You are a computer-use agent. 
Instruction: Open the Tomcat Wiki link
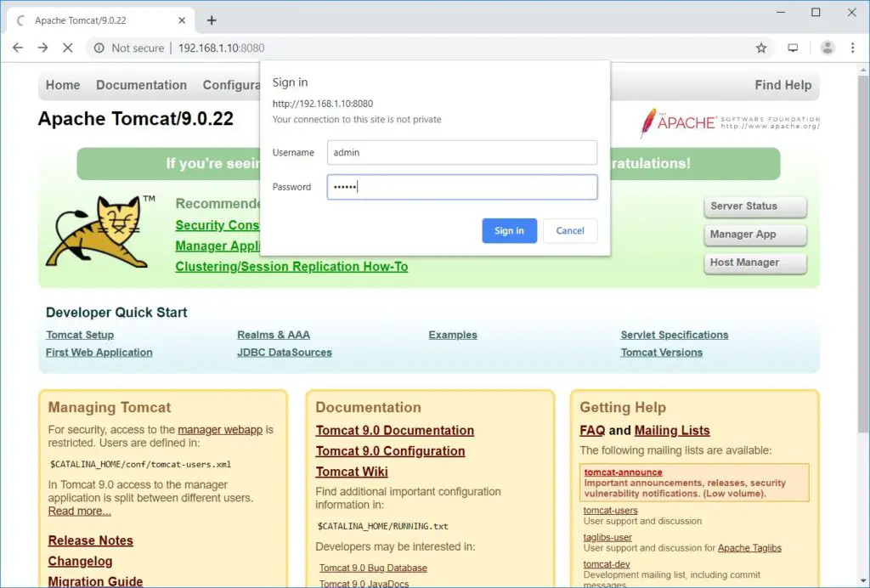[352, 472]
